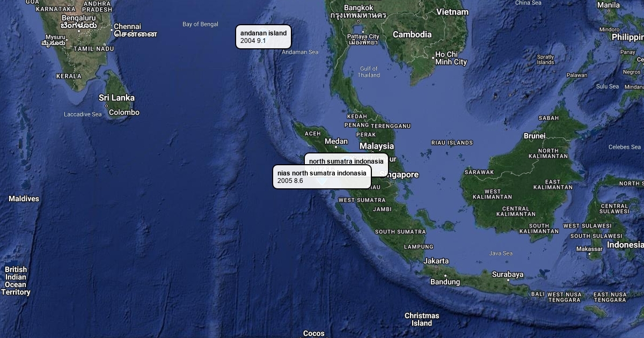Select the Palawan label

click(577, 75)
